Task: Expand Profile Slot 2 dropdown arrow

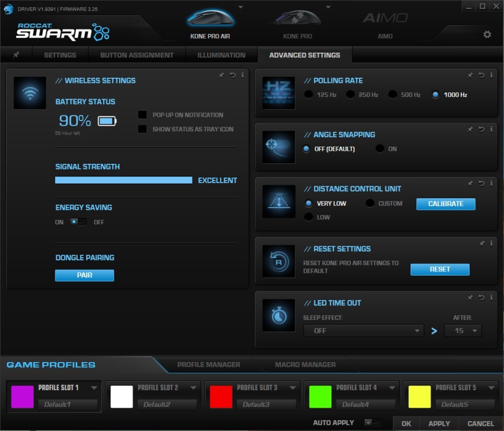Action: tap(193, 388)
